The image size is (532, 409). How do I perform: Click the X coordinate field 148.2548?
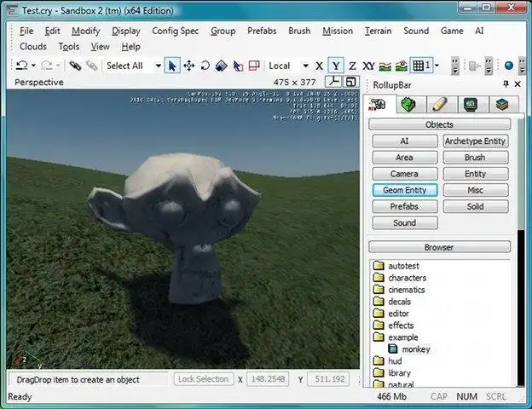click(268, 379)
